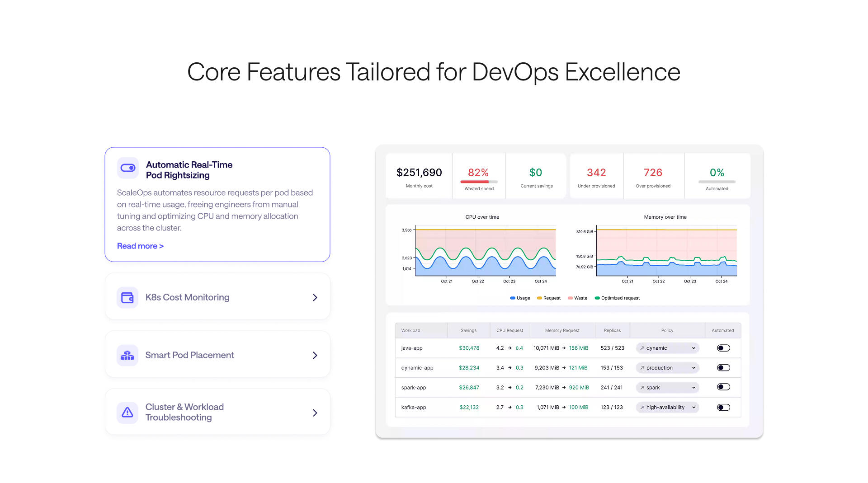Select Cluster & Workload Troubleshooting feature
Image resolution: width=868 pixels, height=483 pixels.
217,412
